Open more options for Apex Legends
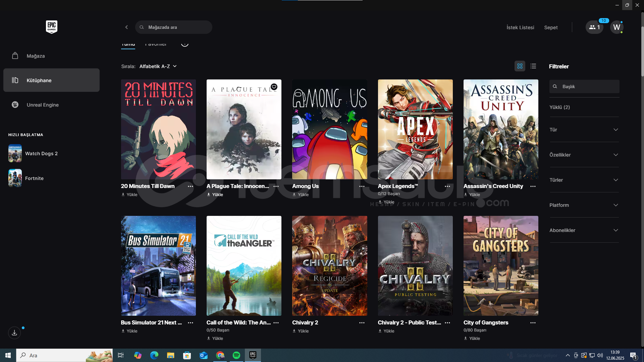Image resolution: width=644 pixels, height=362 pixels. click(x=447, y=186)
